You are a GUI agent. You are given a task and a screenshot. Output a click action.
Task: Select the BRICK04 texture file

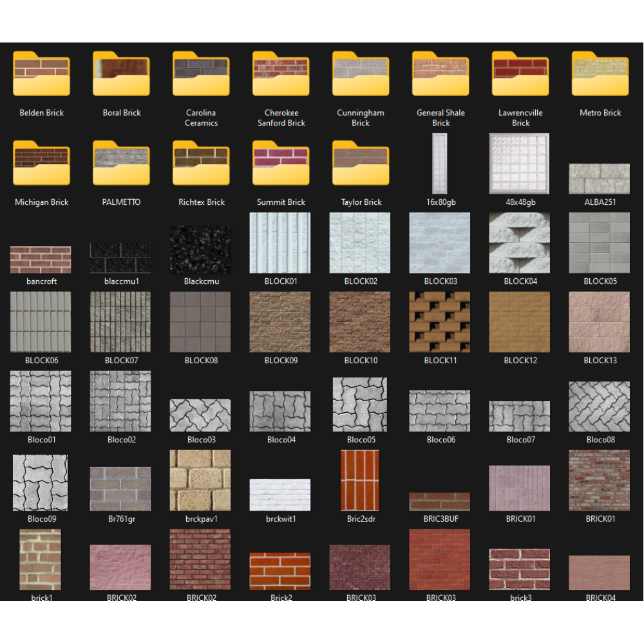pyautogui.click(x=599, y=573)
